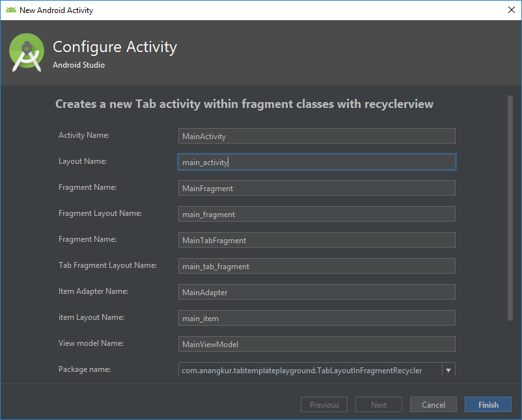Click the Configure Activity heading text

click(115, 47)
